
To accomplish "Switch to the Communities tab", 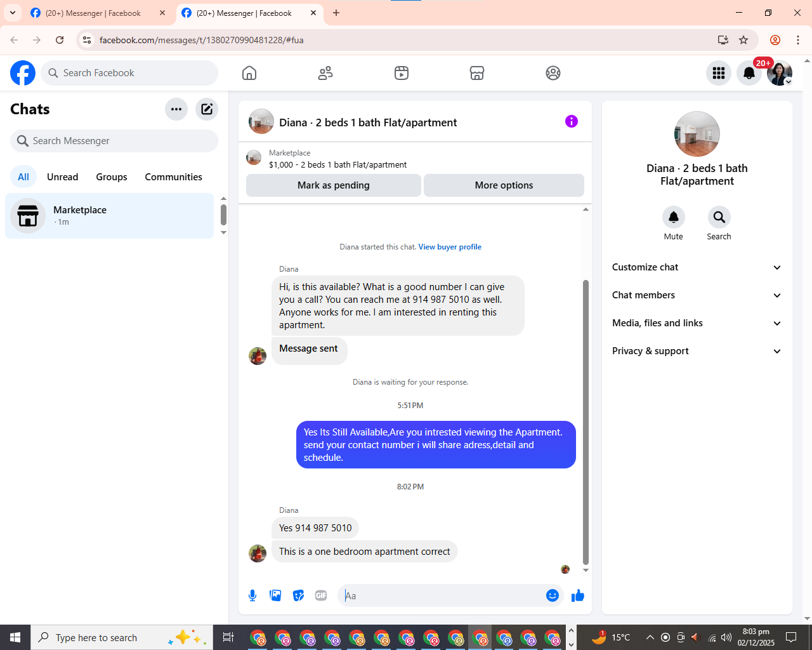I will [173, 177].
